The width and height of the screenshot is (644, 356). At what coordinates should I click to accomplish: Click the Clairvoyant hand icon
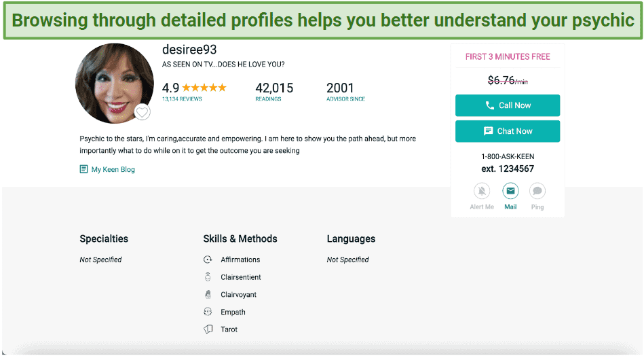pos(208,294)
